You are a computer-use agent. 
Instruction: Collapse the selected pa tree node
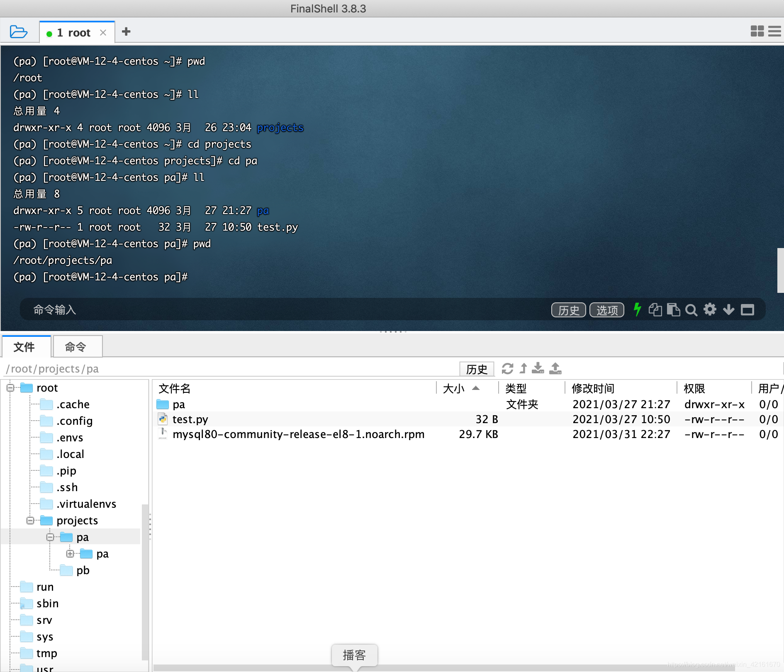pyautogui.click(x=50, y=537)
